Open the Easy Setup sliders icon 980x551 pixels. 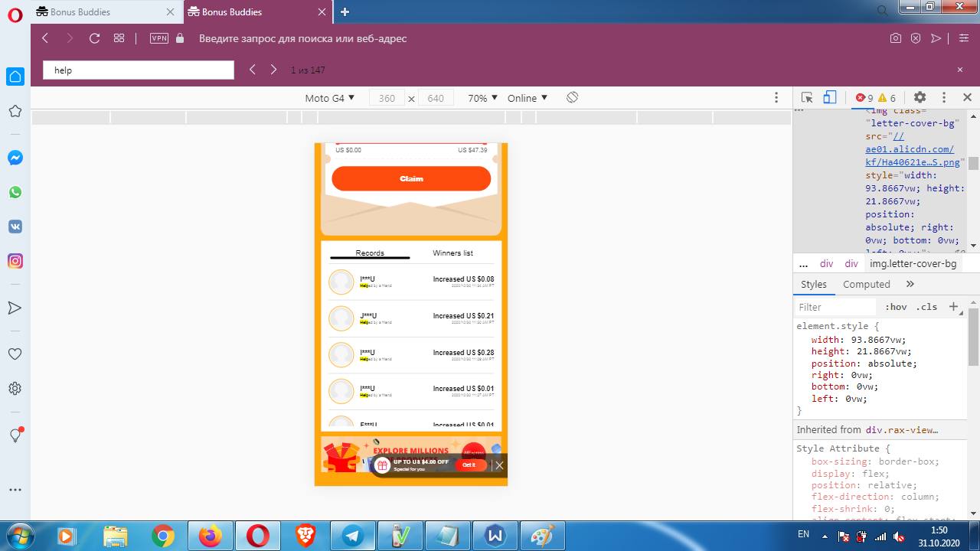click(964, 38)
